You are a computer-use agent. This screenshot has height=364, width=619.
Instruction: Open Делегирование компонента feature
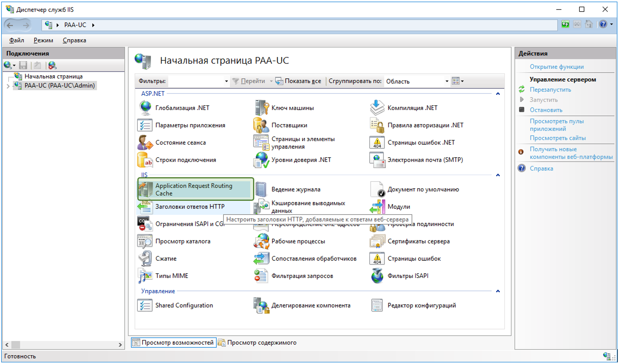tap(302, 305)
